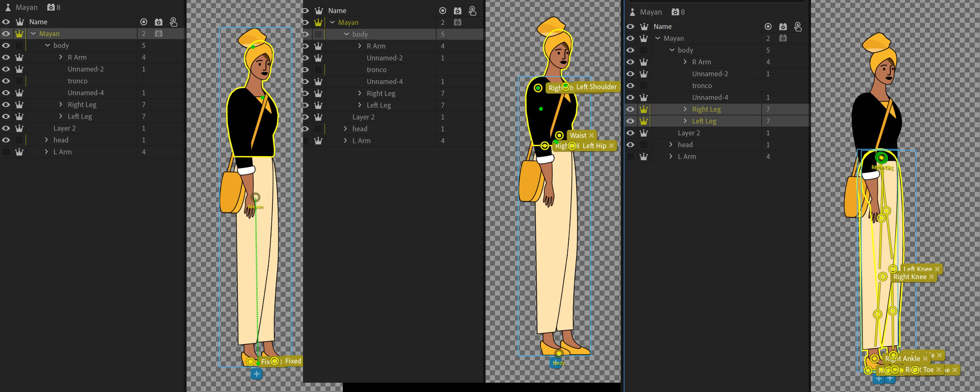Collapse the highlighted Mayan puppet chevron

34,34
